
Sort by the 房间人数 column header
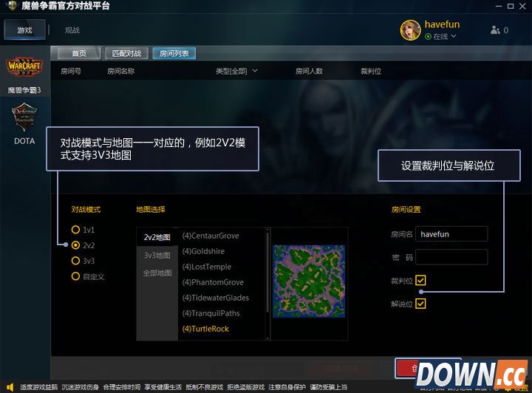click(x=309, y=71)
